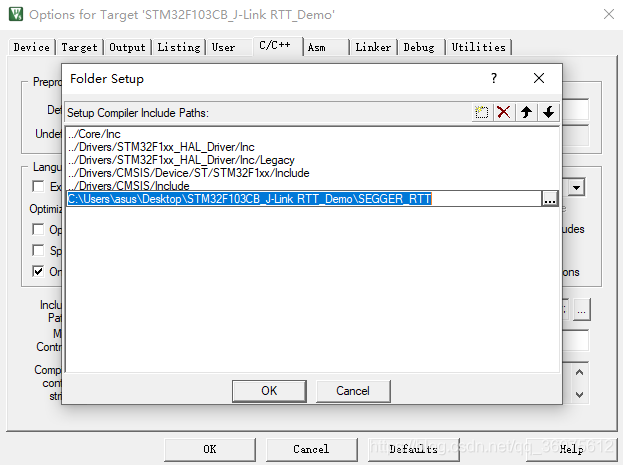The width and height of the screenshot is (623, 465).
Task: Click Cancel in Options for Target window
Action: point(311,449)
